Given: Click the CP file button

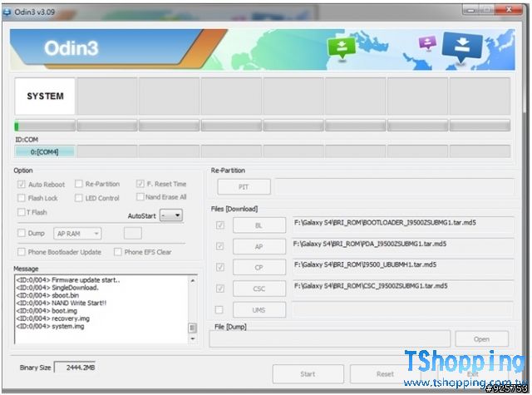Looking at the screenshot, I should coord(259,268).
